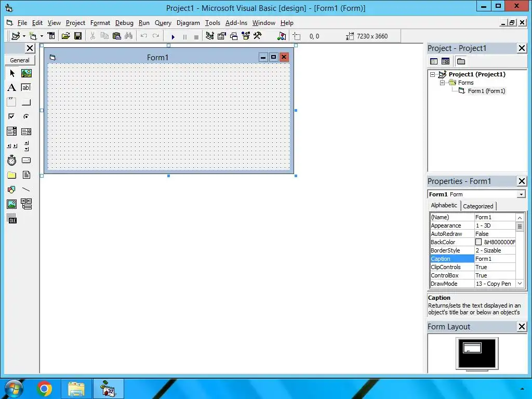Start the program with Run arrow
Screen dimensions: 532x399
[x=173, y=37]
